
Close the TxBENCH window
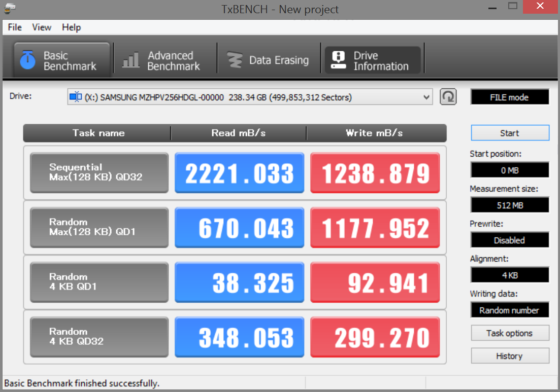tap(540, 6)
